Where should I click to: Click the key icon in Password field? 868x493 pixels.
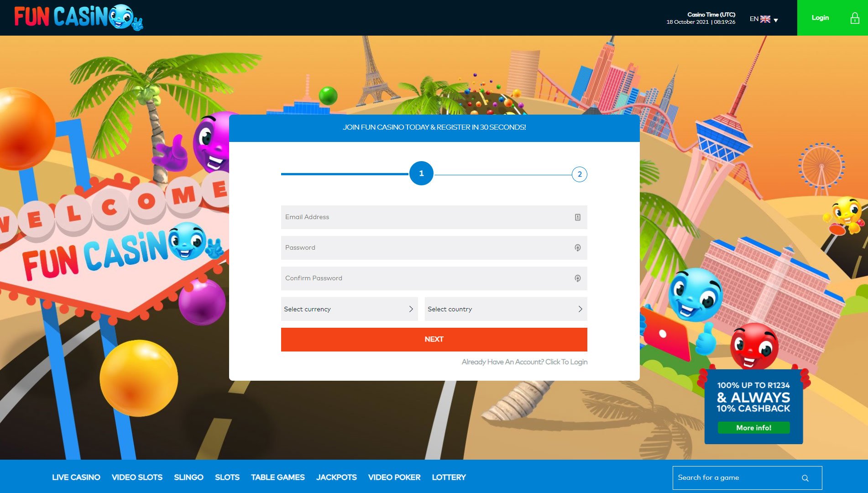click(578, 248)
